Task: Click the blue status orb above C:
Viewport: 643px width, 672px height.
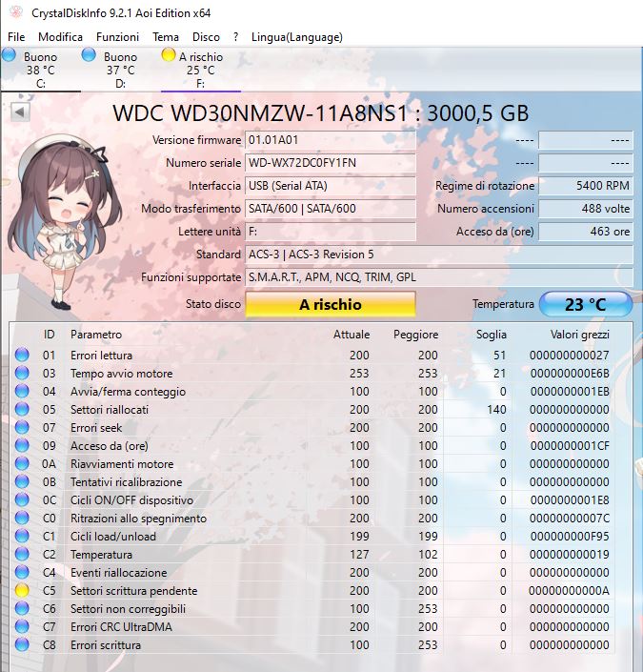Action: coord(9,55)
